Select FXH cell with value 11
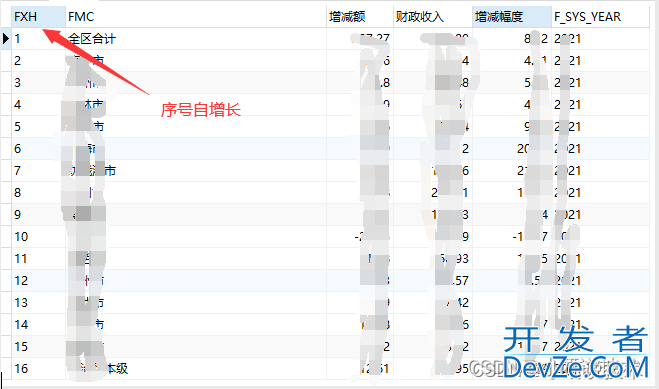The width and height of the screenshot is (659, 389). click(38, 258)
